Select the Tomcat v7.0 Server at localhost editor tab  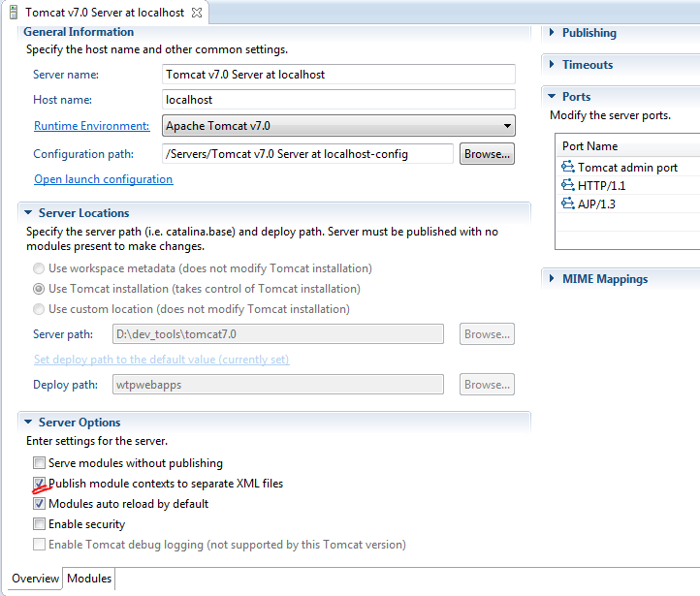[x=105, y=13]
